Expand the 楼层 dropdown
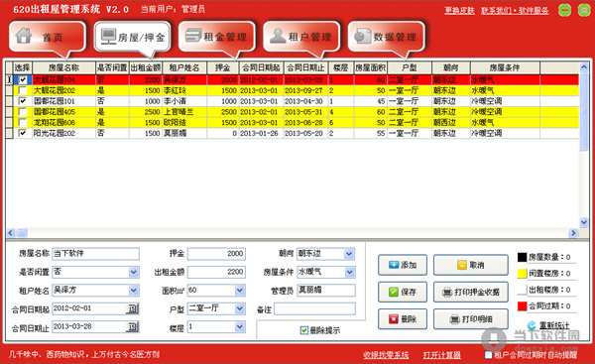The image size is (595, 364). pos(240,326)
